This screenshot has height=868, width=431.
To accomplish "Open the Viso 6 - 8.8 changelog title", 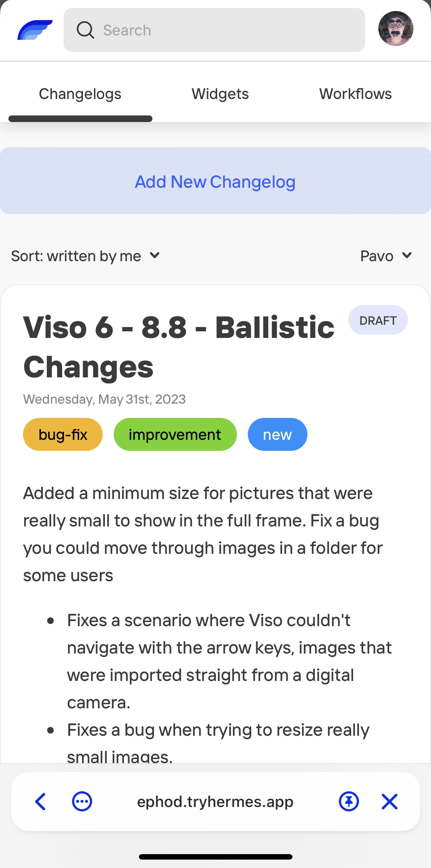I will click(x=179, y=346).
